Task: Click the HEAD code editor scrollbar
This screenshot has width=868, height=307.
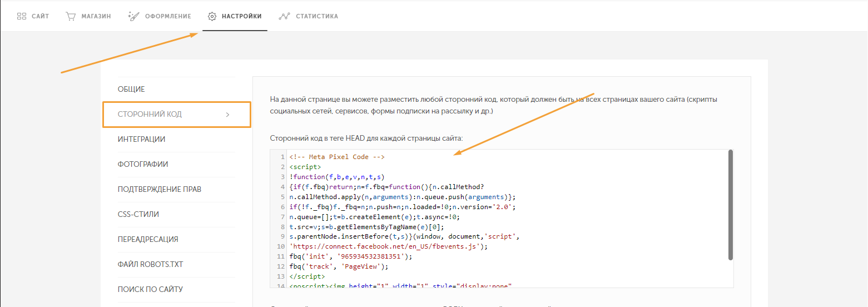Action: point(730,205)
